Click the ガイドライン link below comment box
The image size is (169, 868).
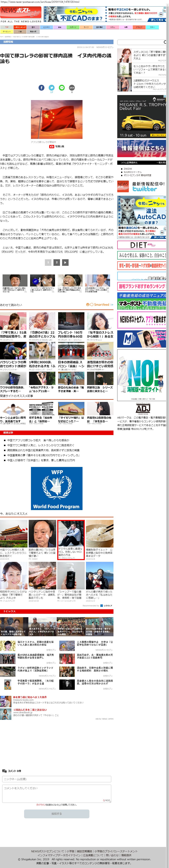click(41, 805)
